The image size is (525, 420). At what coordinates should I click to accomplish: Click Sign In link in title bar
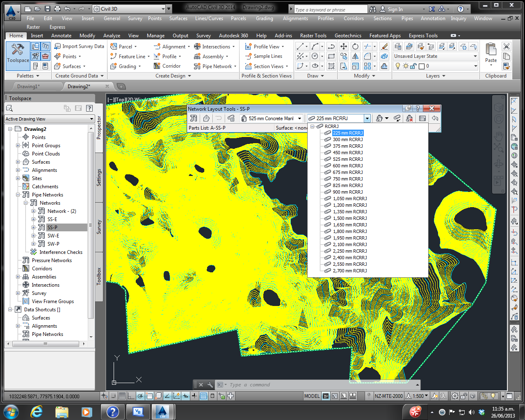pos(391,9)
